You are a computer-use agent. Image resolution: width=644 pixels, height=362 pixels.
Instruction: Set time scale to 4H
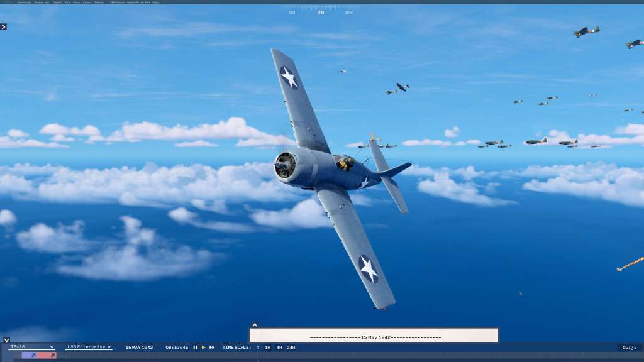click(x=279, y=348)
